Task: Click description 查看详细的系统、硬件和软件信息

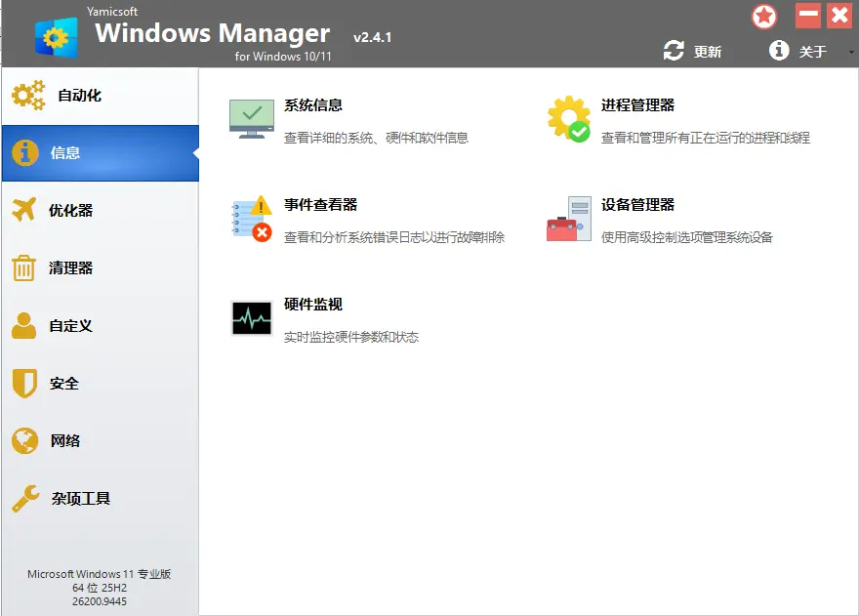Action: click(376, 138)
